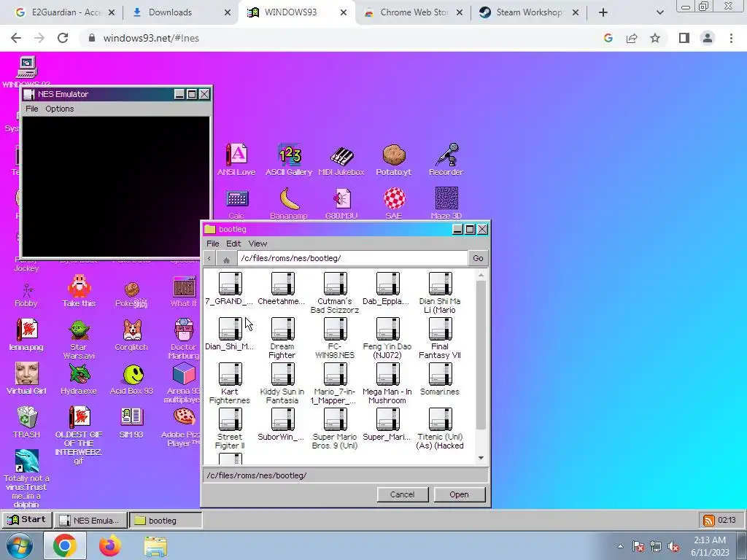The width and height of the screenshot is (747, 560).
Task: Select the Titenic (Unl) ROM file
Action: tap(440, 429)
